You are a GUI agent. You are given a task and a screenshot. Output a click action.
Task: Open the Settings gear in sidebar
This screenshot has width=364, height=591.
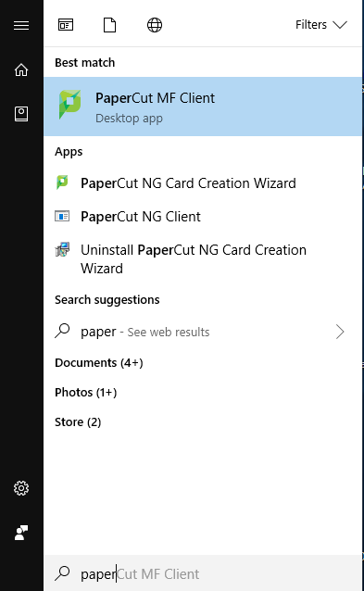click(x=21, y=488)
